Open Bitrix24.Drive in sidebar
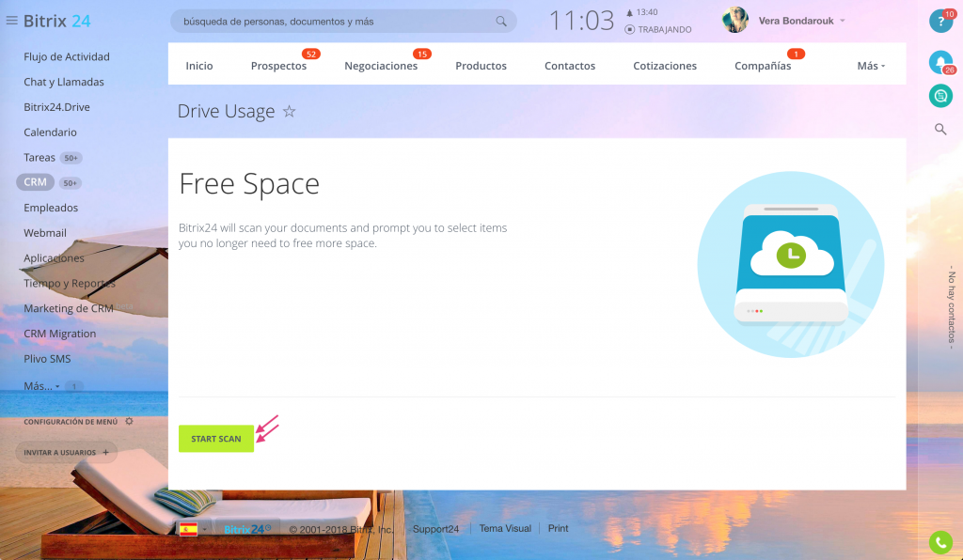Image resolution: width=963 pixels, height=560 pixels. 56,107
